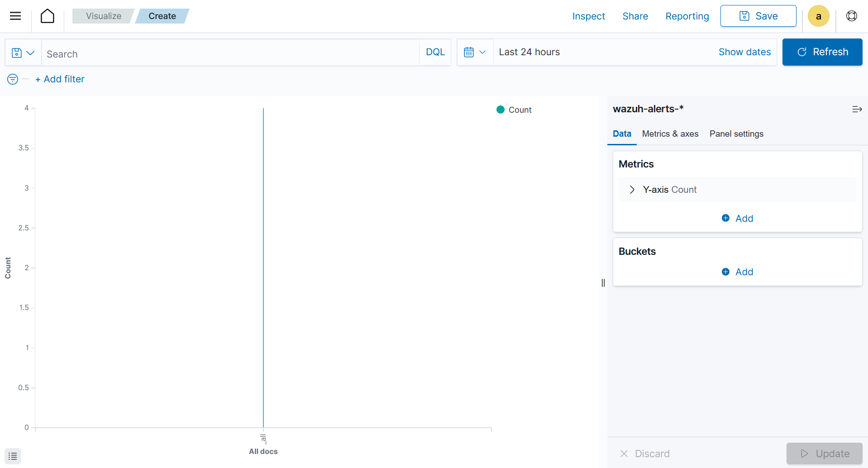Switch to the Data tab
Screen dimensions: 868x468
point(622,134)
